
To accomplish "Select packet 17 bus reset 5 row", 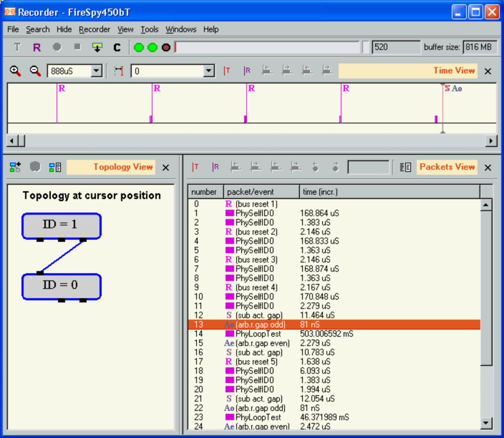I will [x=334, y=361].
